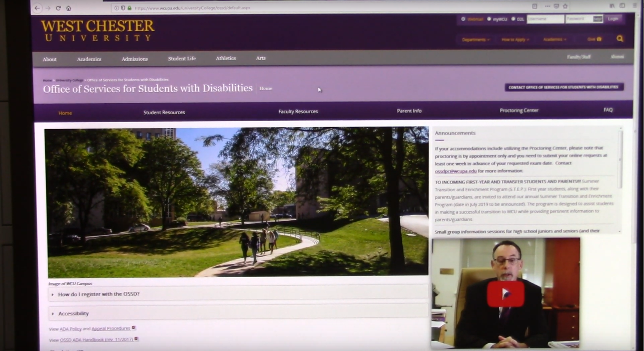Reload the page with the refresh icon

pos(58,8)
